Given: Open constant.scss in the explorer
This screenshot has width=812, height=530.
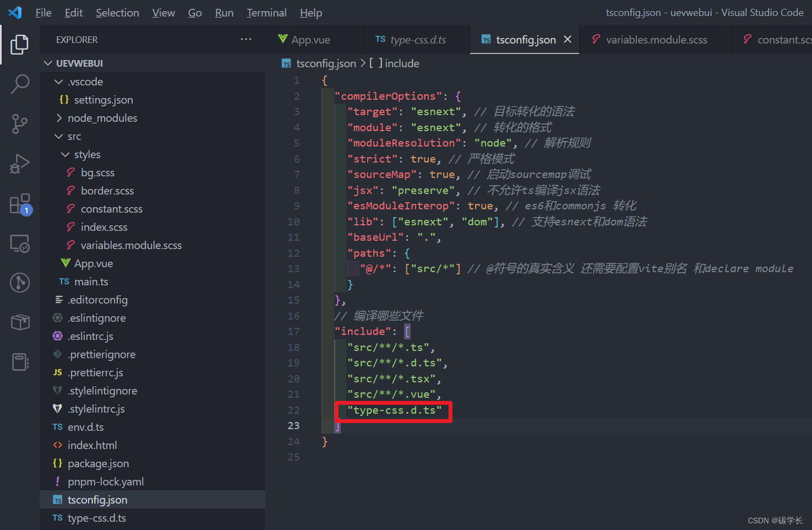Looking at the screenshot, I should tap(152, 209).
